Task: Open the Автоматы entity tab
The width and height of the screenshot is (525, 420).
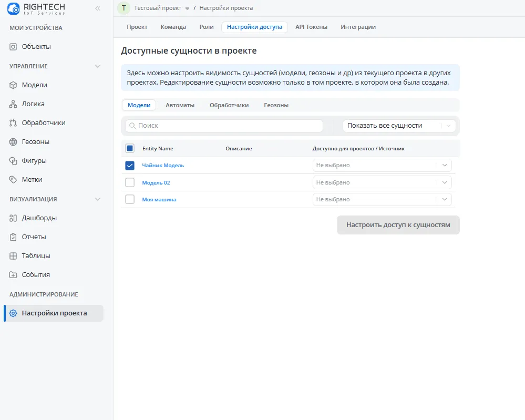Action: 180,105
